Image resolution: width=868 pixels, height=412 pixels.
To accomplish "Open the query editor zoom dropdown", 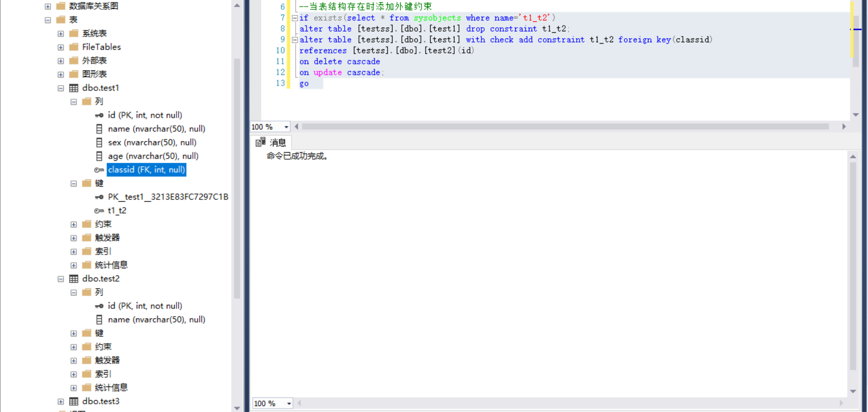I will click(286, 127).
